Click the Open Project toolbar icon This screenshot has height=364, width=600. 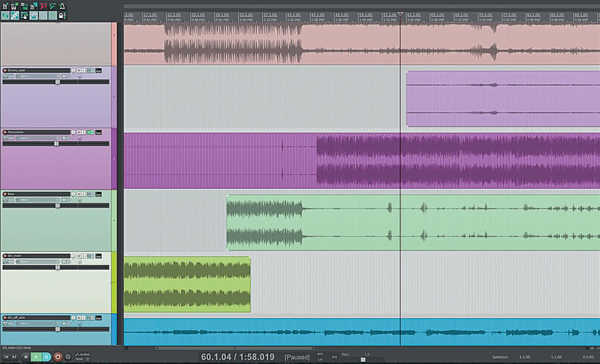(15, 6)
